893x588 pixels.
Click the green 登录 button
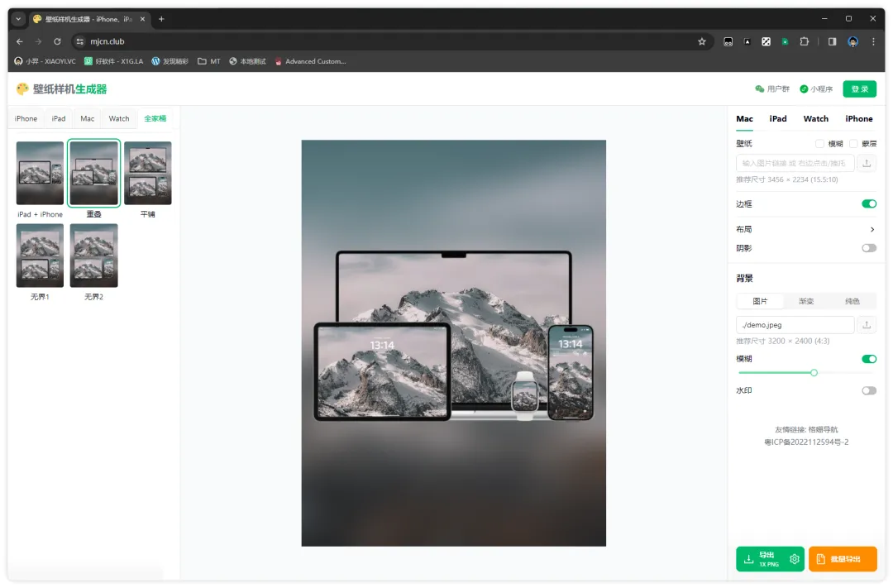(859, 88)
